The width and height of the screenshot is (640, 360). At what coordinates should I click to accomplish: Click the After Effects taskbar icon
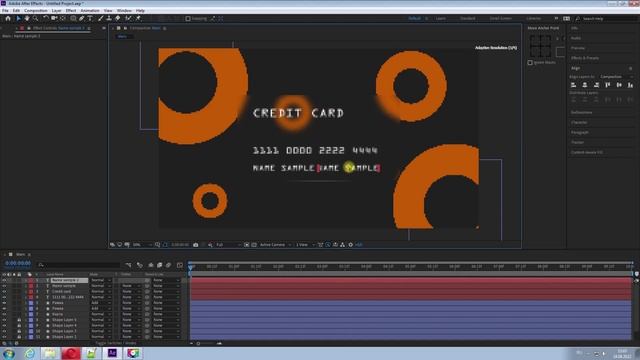112,353
